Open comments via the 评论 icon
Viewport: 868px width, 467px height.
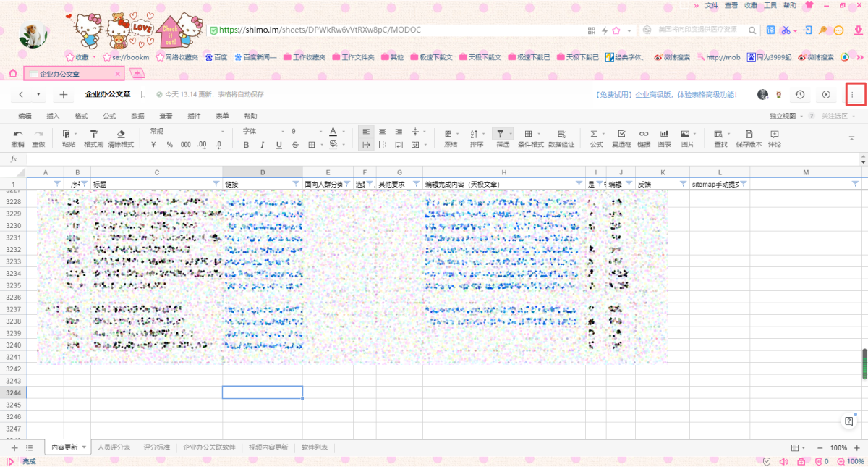coord(774,134)
